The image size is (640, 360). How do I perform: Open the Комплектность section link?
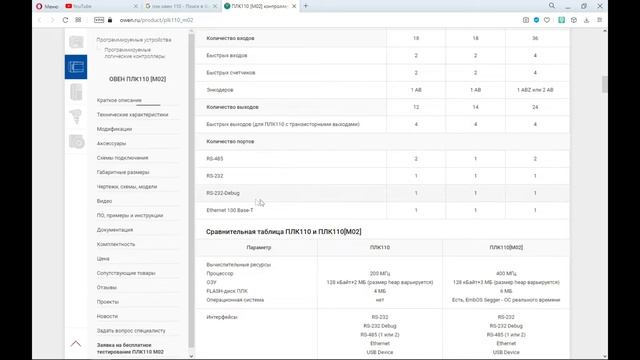(x=116, y=244)
